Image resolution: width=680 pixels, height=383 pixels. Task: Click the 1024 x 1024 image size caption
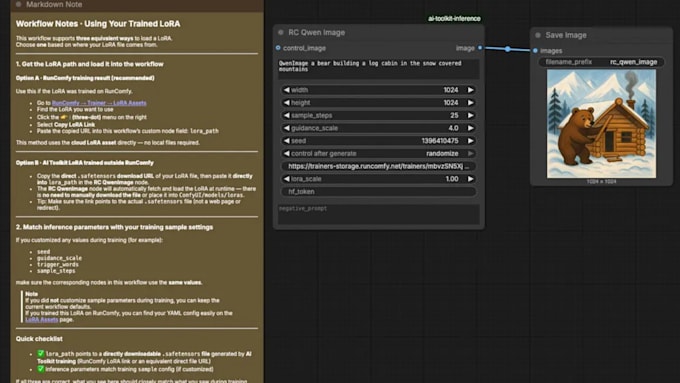[601, 182]
